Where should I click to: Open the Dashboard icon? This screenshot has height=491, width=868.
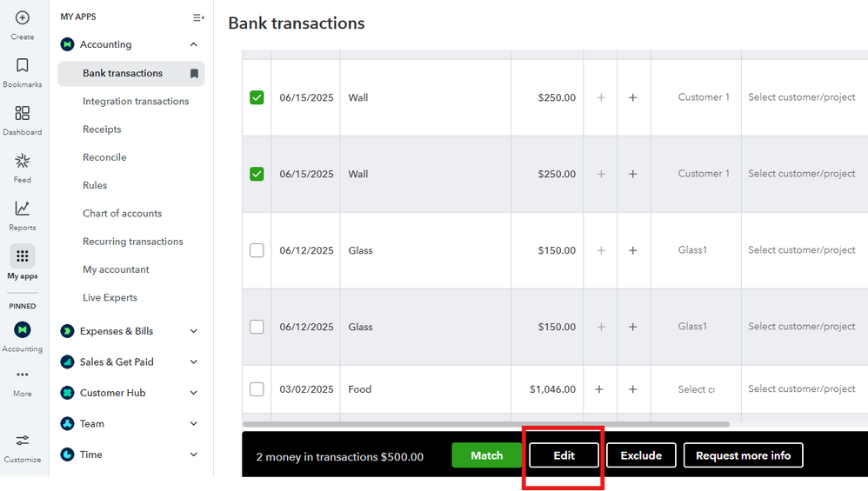click(23, 114)
